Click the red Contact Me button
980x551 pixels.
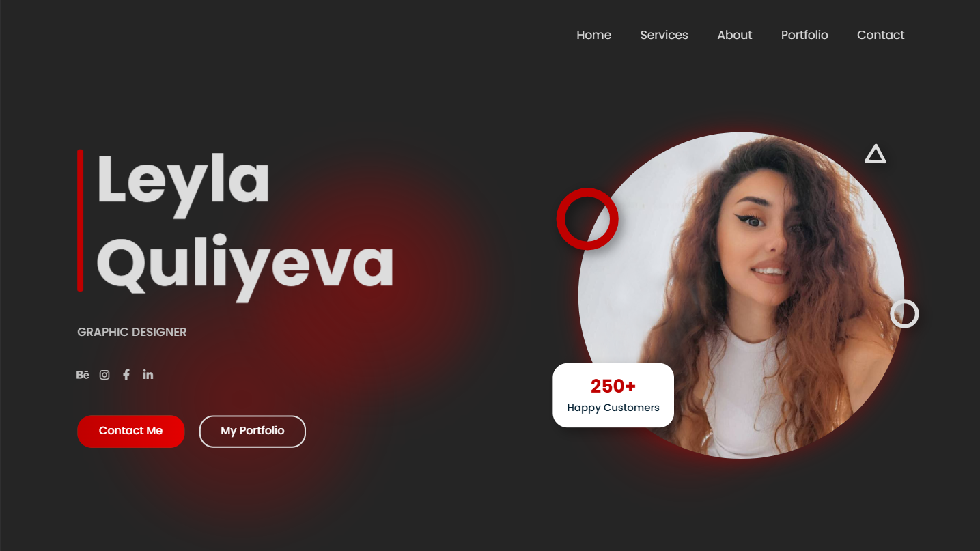130,432
